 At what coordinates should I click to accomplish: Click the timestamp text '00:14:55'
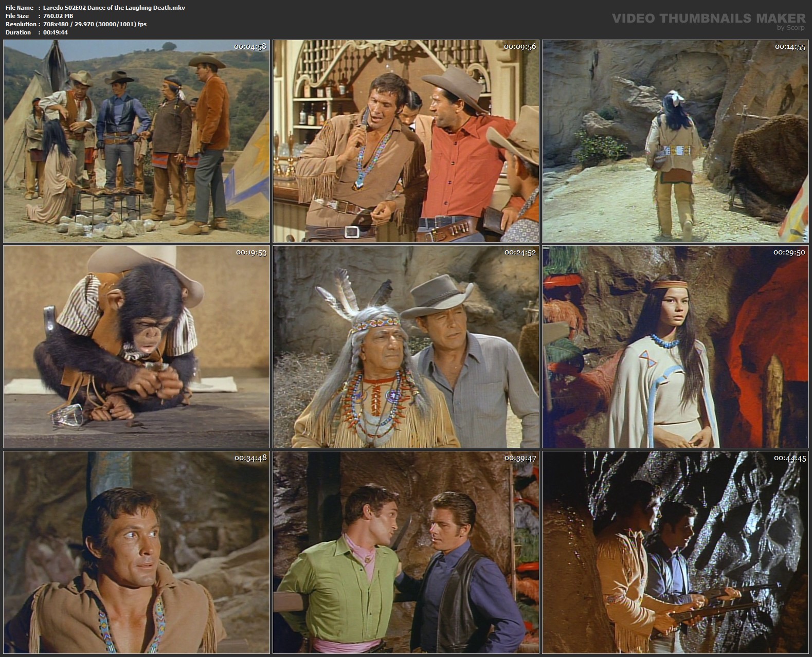point(790,47)
